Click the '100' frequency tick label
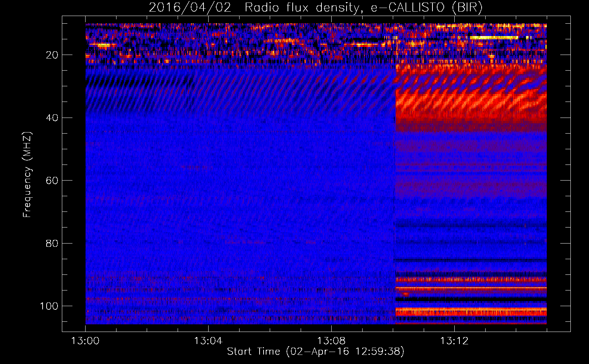This screenshot has height=364, width=589. coord(49,306)
